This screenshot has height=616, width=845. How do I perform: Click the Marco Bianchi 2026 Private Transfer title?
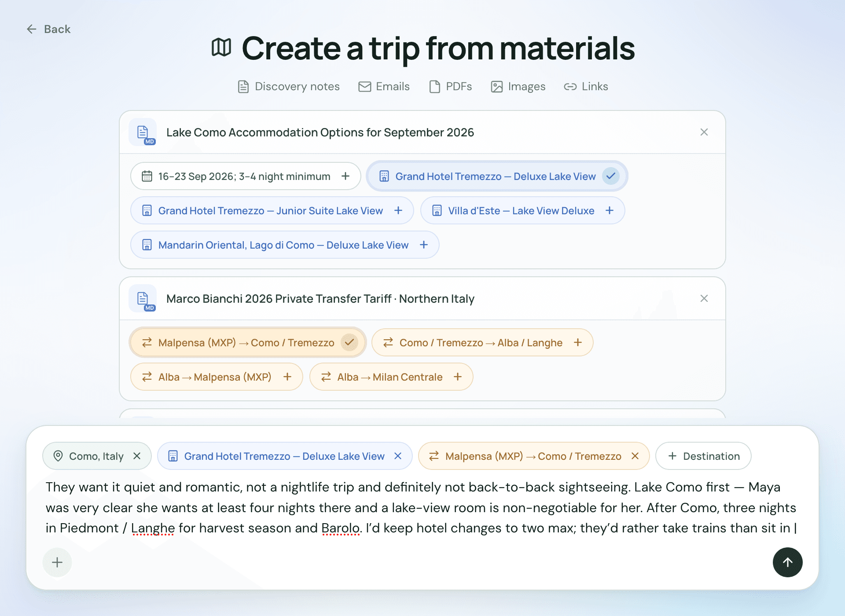tap(320, 298)
